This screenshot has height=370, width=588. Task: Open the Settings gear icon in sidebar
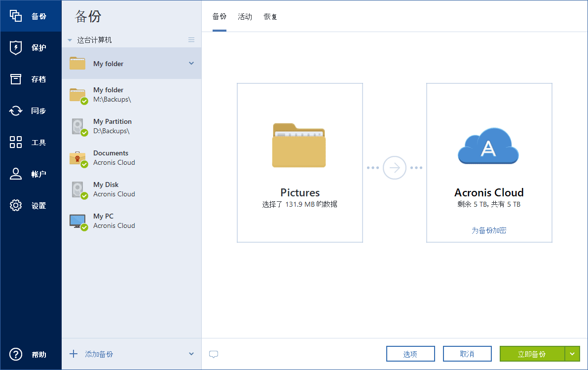(16, 206)
